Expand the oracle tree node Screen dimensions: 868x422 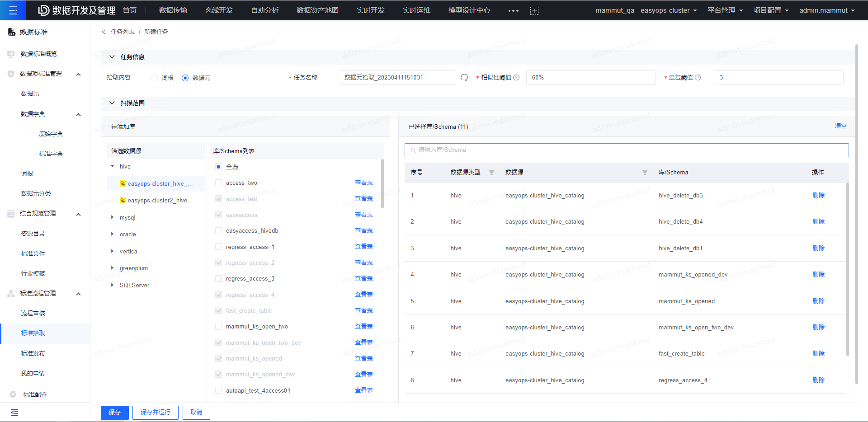112,234
